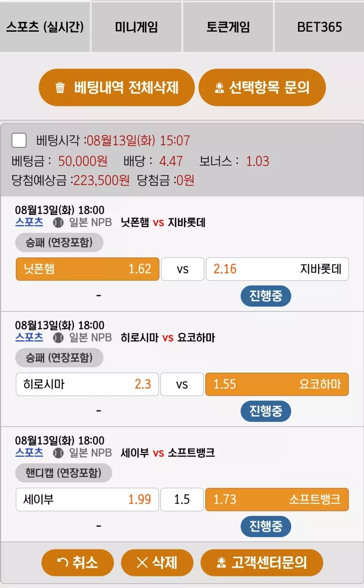
Task: Click the trash icon in 베팅내역 전체삭제
Action: point(60,88)
